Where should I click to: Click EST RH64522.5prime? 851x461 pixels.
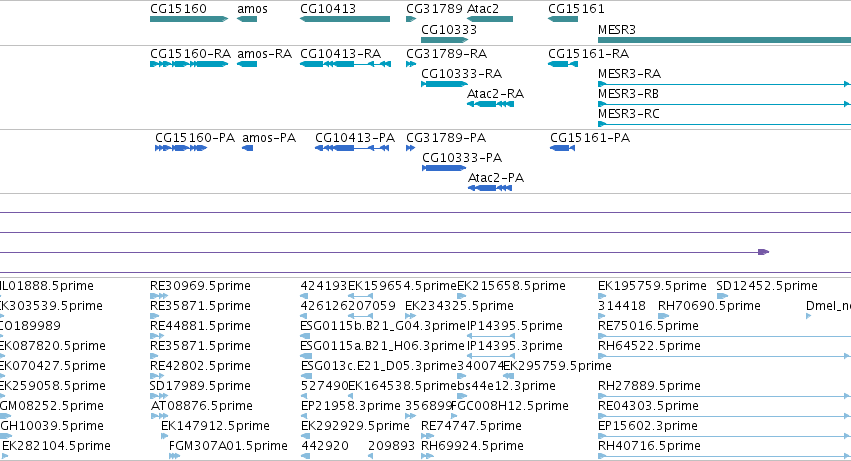(649, 346)
